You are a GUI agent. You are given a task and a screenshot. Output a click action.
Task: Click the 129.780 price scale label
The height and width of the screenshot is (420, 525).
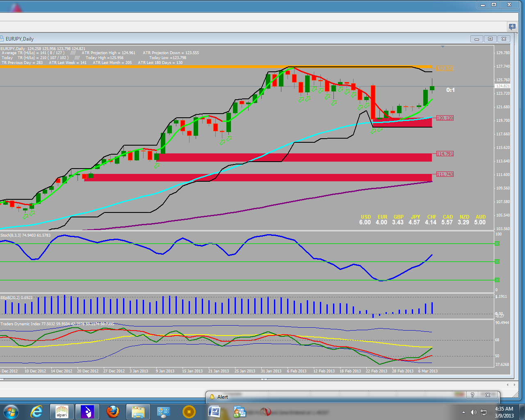coord(503,53)
